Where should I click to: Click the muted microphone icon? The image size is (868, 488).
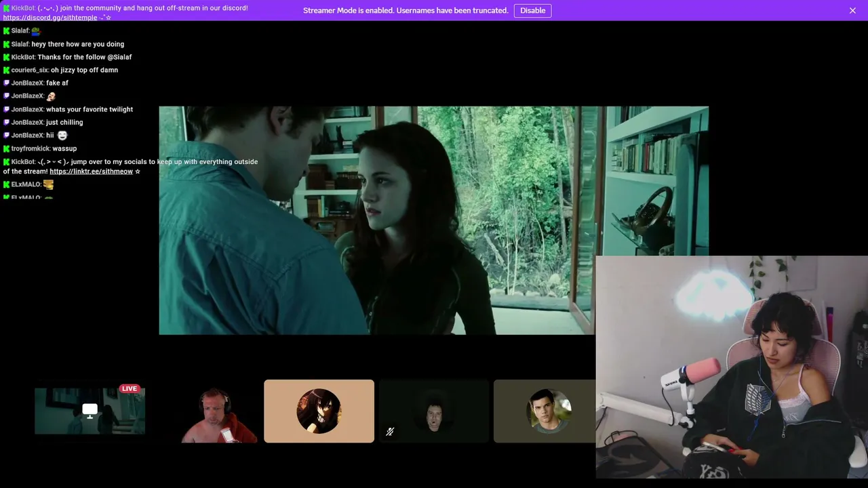pyautogui.click(x=390, y=432)
